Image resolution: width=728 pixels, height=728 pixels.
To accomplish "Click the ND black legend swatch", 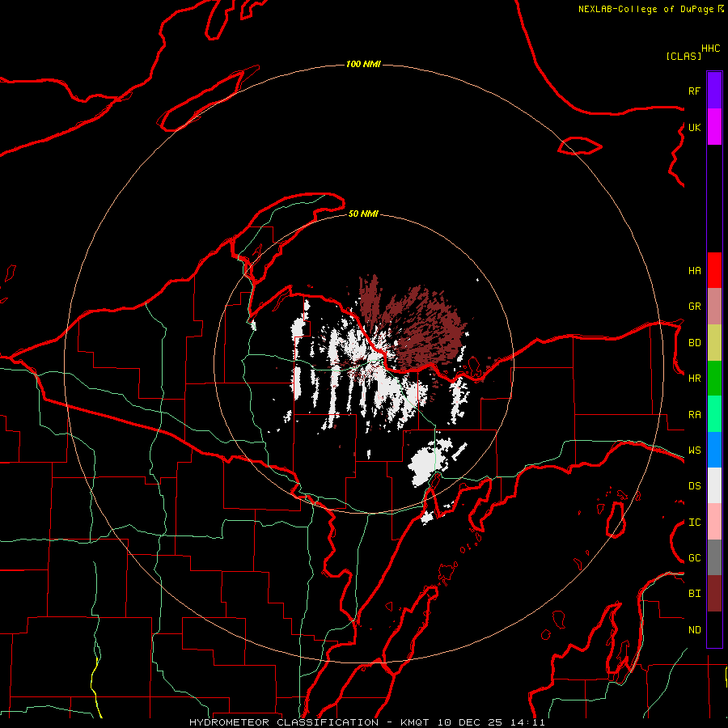I will 714,629.
